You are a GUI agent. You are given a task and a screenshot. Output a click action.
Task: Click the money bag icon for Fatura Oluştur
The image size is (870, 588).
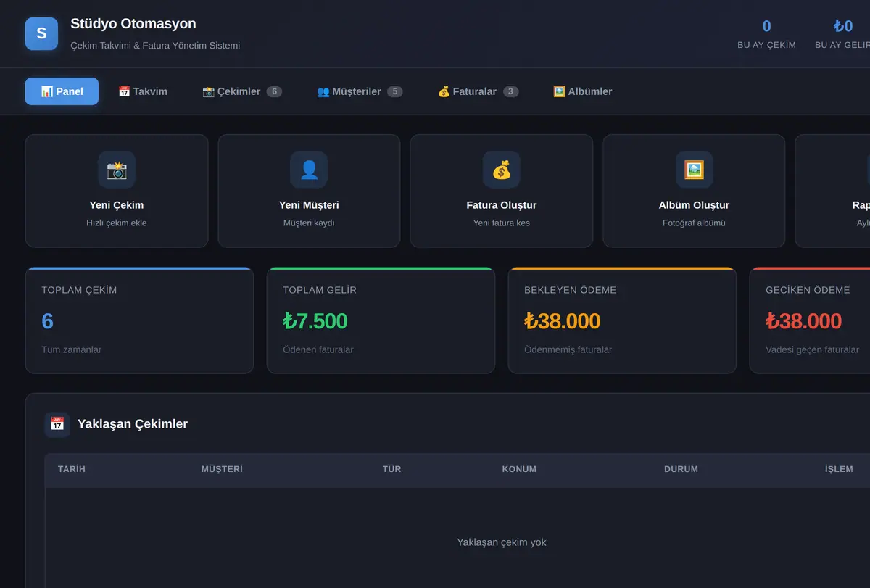(x=502, y=170)
